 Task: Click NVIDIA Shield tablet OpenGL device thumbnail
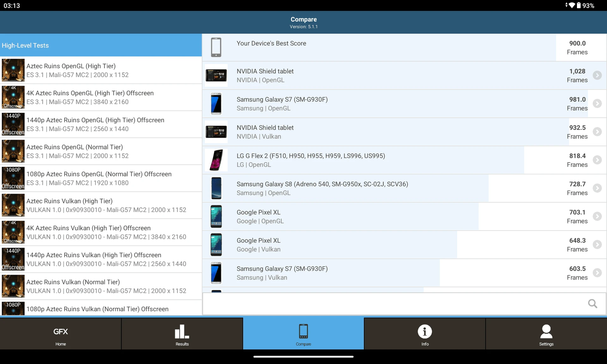pos(216,76)
